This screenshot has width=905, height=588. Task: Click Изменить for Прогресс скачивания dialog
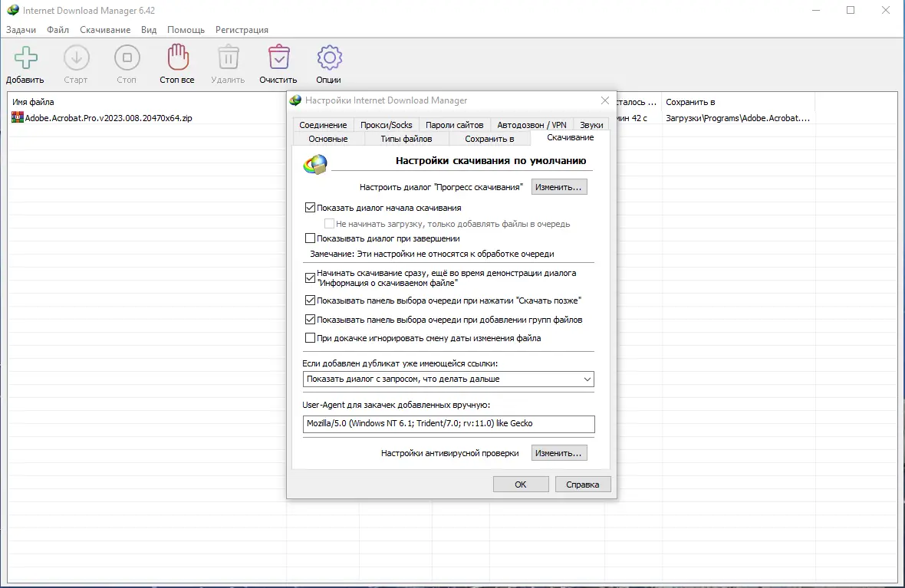[558, 187]
